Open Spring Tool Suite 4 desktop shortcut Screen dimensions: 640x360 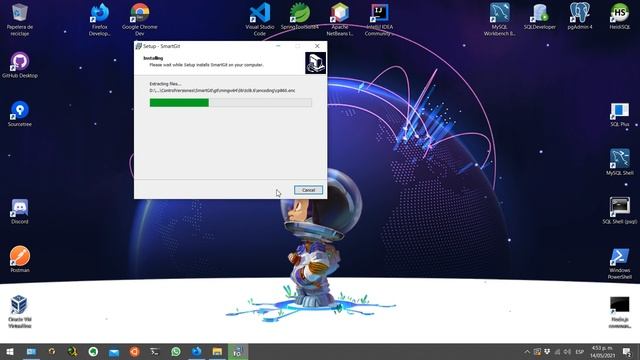pos(300,16)
